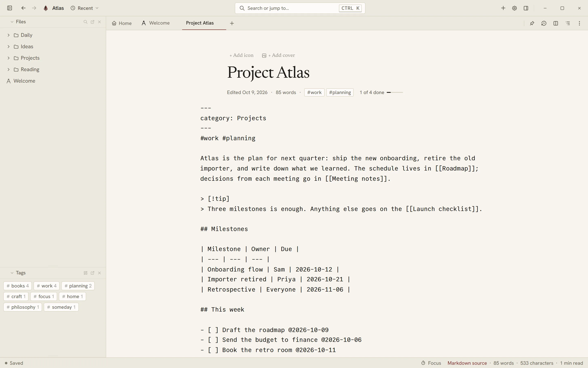588x368 pixels.
Task: Go forward with the right arrow
Action: pyautogui.click(x=34, y=8)
